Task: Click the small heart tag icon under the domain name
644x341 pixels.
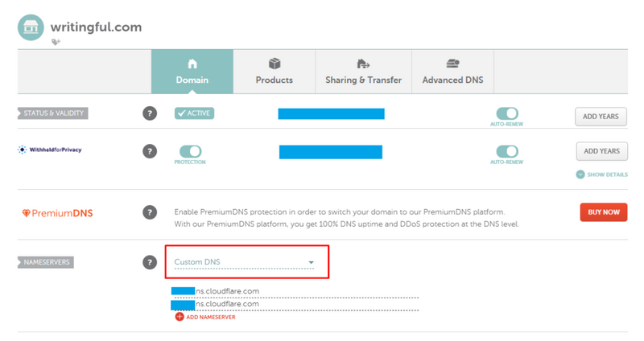Action: [56, 42]
